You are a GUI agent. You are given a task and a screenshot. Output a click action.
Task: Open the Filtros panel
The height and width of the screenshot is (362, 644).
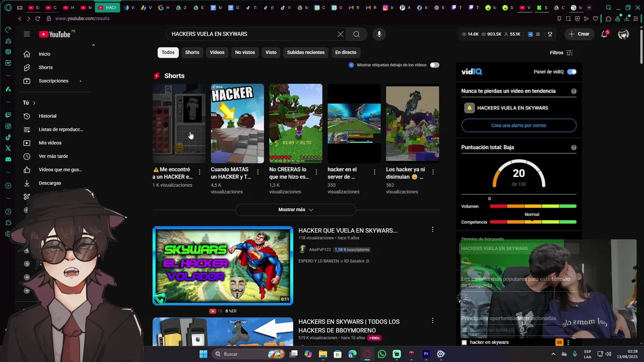(x=561, y=53)
